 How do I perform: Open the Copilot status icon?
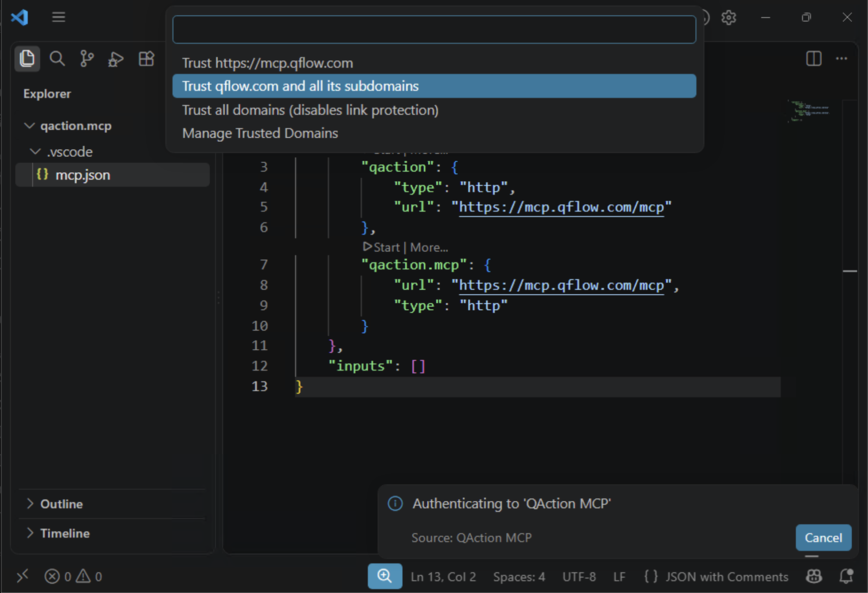click(x=814, y=576)
